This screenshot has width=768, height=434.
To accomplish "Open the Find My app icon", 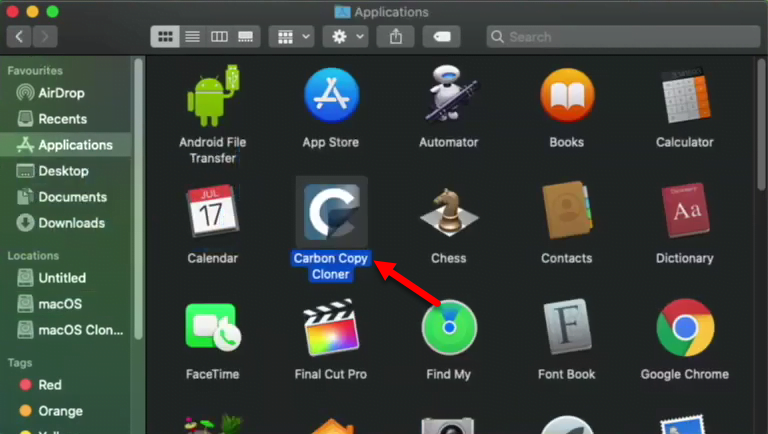I will [449, 327].
